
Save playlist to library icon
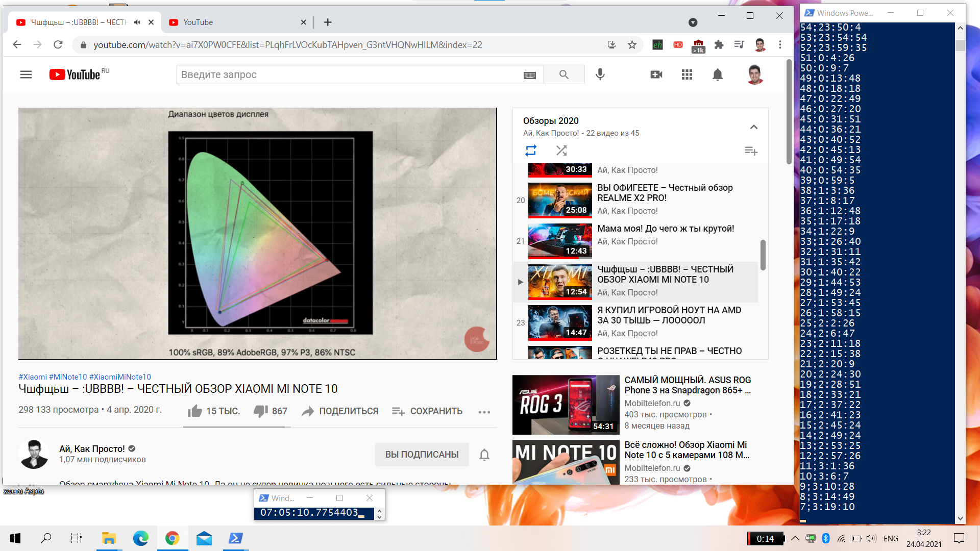tap(751, 151)
